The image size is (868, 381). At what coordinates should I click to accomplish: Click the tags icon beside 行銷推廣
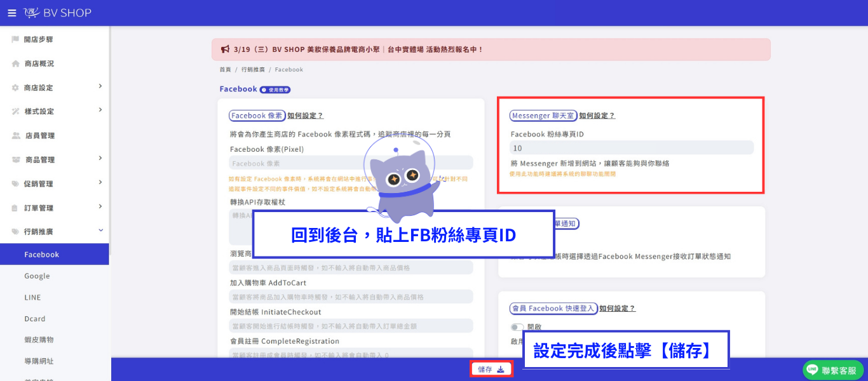click(x=16, y=232)
